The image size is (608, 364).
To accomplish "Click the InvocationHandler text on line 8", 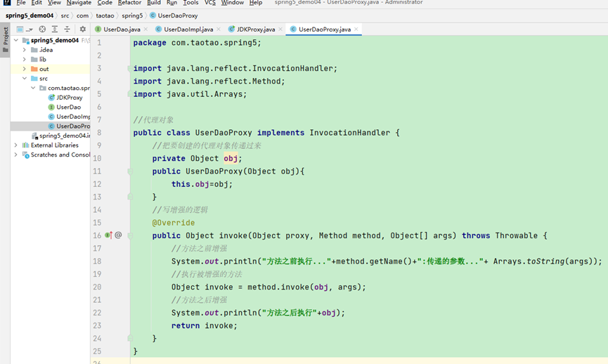I will (x=350, y=133).
